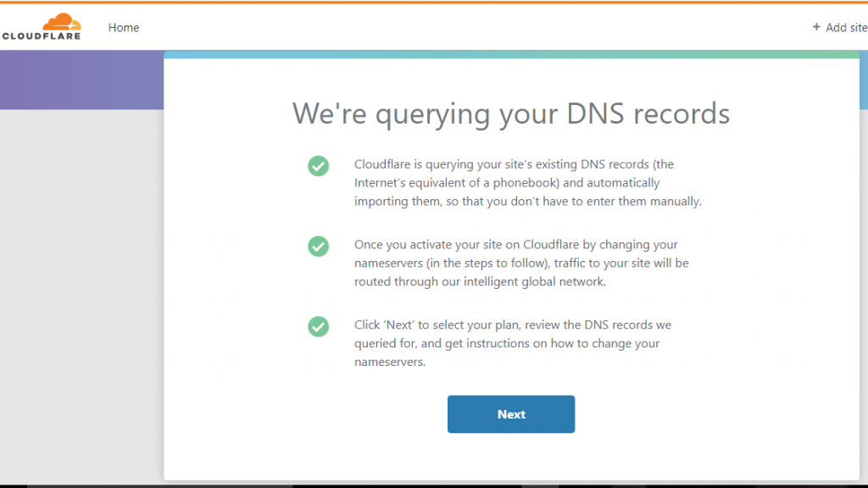Viewport: 868px width, 488px height.
Task: Click the paragraph about selecting your plan
Action: [513, 343]
